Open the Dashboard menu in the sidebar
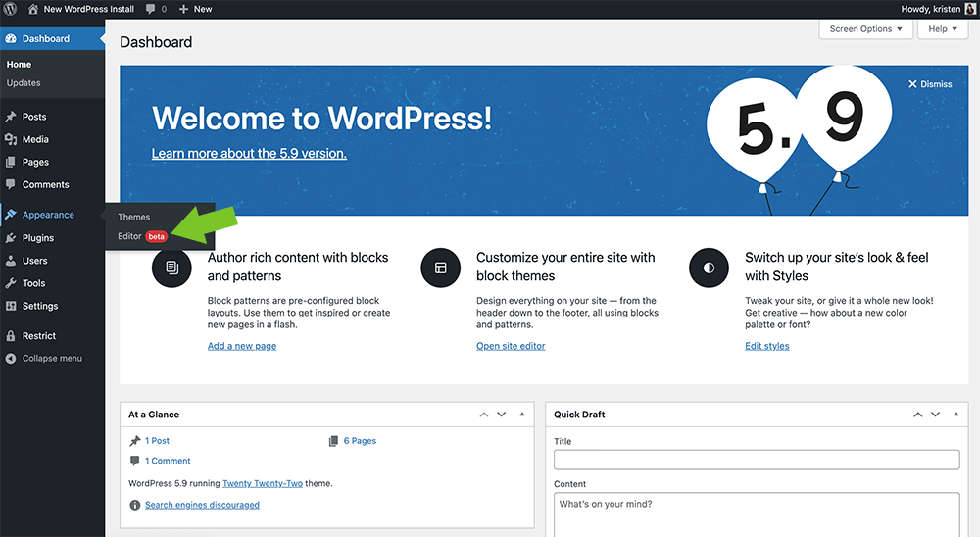The image size is (980, 537). pos(53,39)
